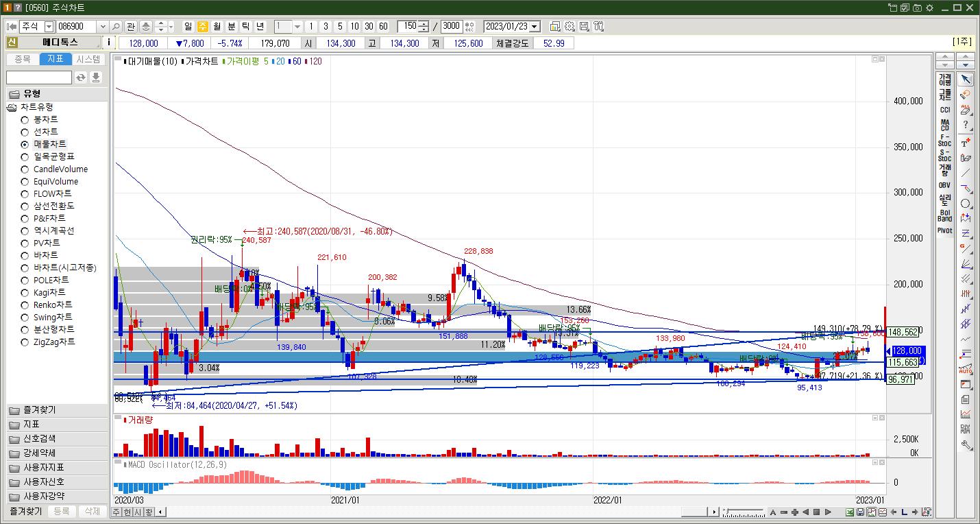Select the ZigZag차트 radio button
This screenshot has height=524, width=980.
(25, 342)
